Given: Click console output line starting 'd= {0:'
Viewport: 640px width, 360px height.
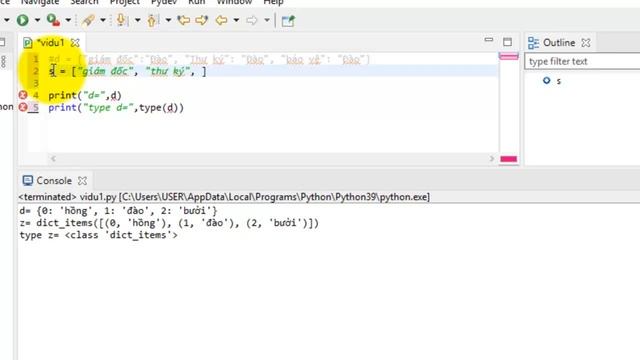Looking at the screenshot, I should (118, 211).
